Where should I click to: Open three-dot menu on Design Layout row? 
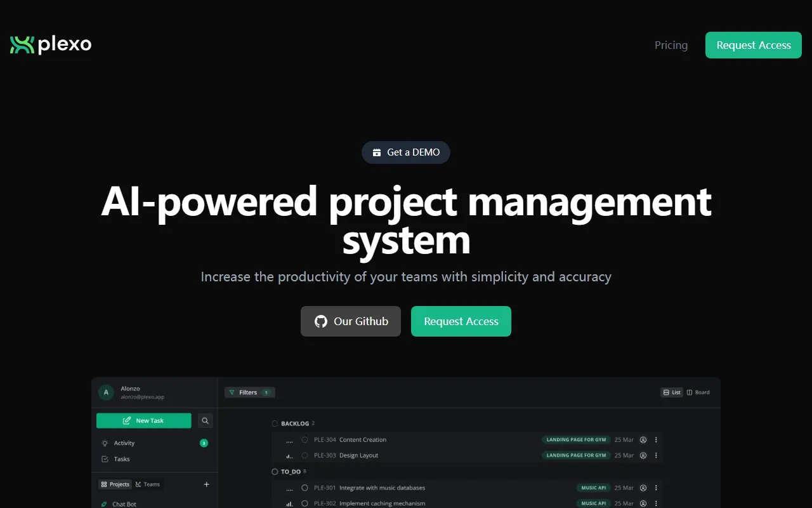tap(656, 455)
